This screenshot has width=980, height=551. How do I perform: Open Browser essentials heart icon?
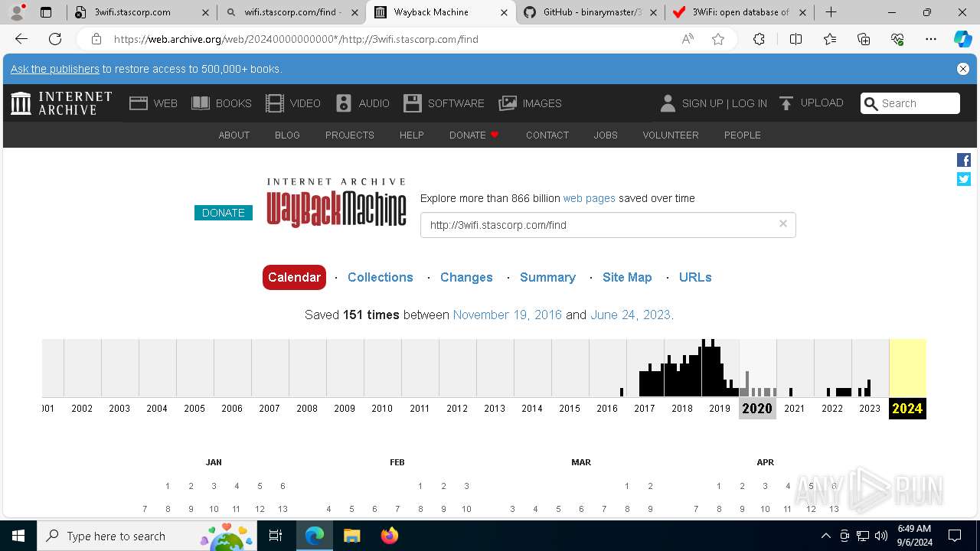click(897, 39)
